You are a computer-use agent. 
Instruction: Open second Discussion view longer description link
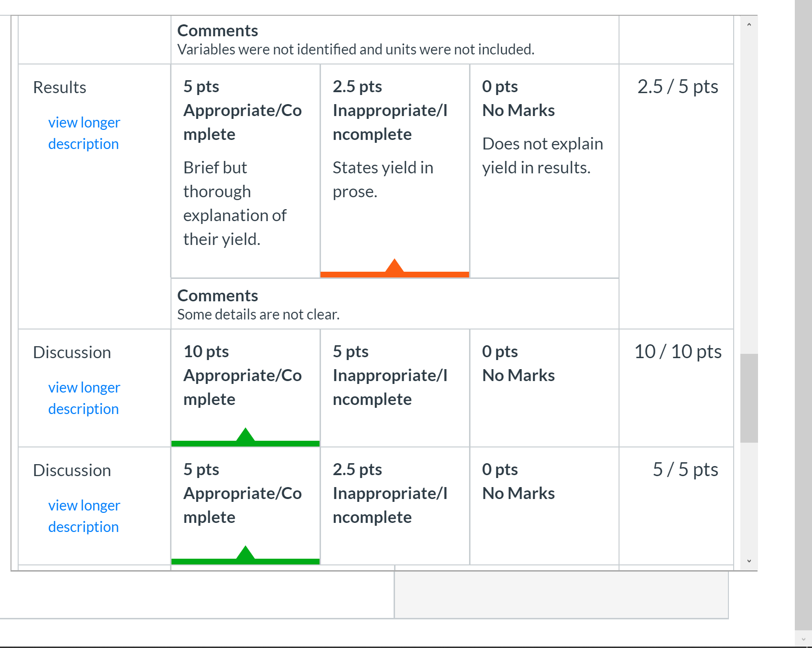coord(84,516)
